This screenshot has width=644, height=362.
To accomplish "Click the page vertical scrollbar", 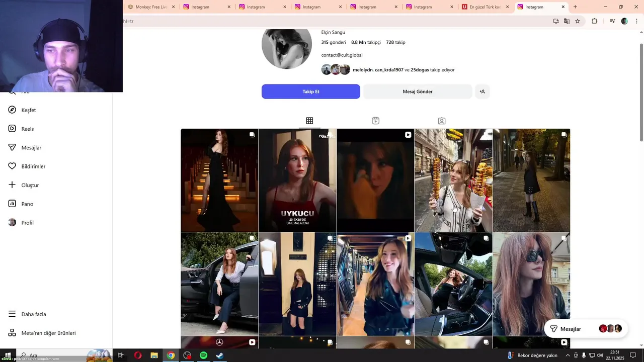I will 641,92.
